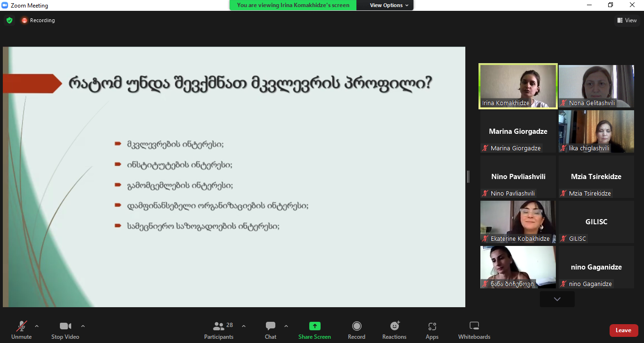The width and height of the screenshot is (644, 343).
Task: Click muted mic icon beside Mzia Tsirekidze name label
Action: (x=563, y=193)
